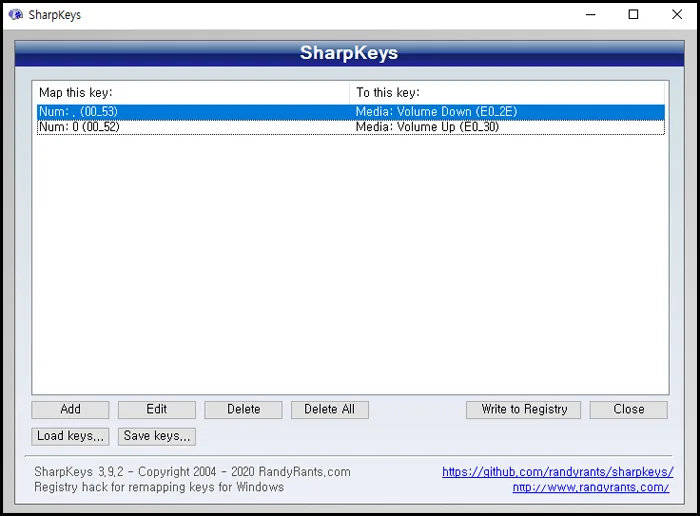Write mappings to the Registry
The height and width of the screenshot is (516, 700).
point(524,409)
